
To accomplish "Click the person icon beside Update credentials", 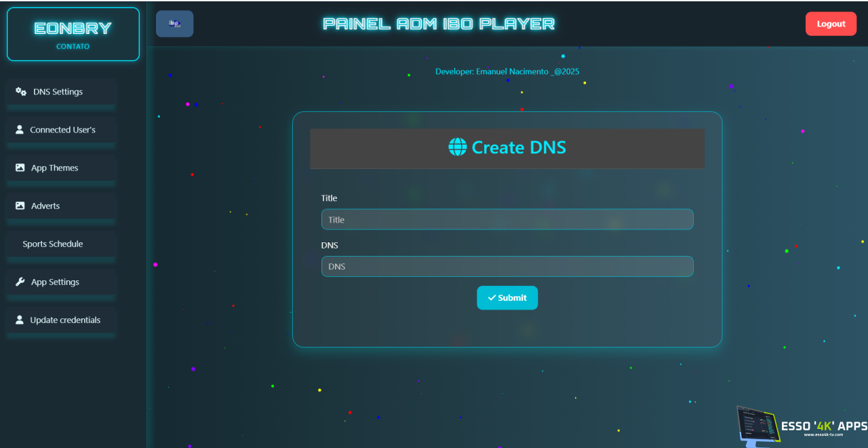I will [20, 320].
